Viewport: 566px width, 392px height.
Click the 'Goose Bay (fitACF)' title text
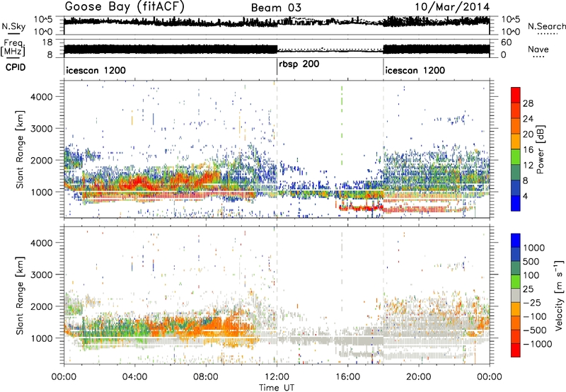tap(125, 7)
